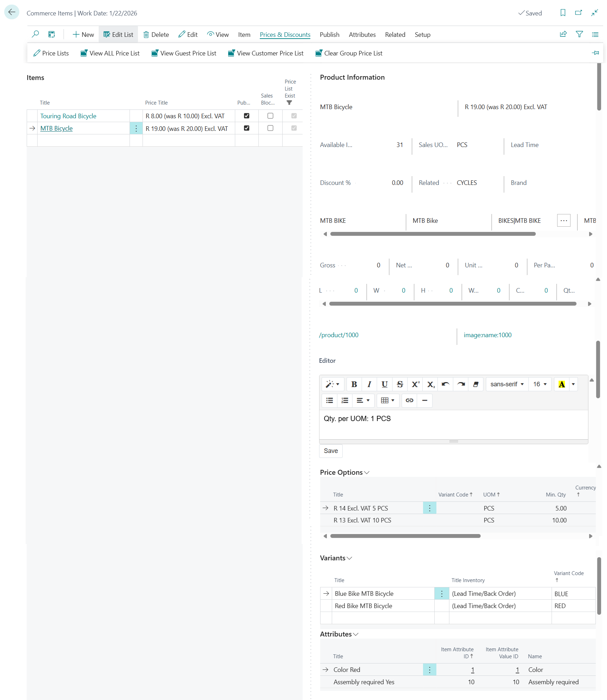Insert a bulleted list in the editor

[x=329, y=400]
